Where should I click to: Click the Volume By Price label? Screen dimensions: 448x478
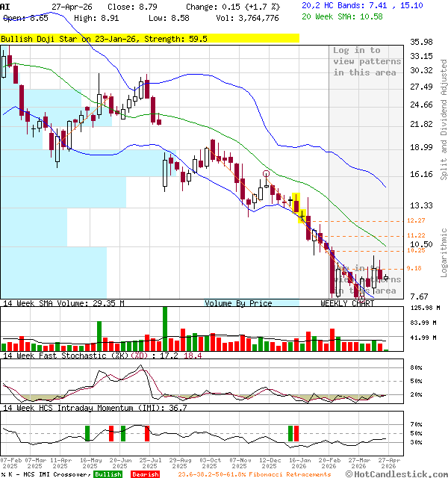238,303
